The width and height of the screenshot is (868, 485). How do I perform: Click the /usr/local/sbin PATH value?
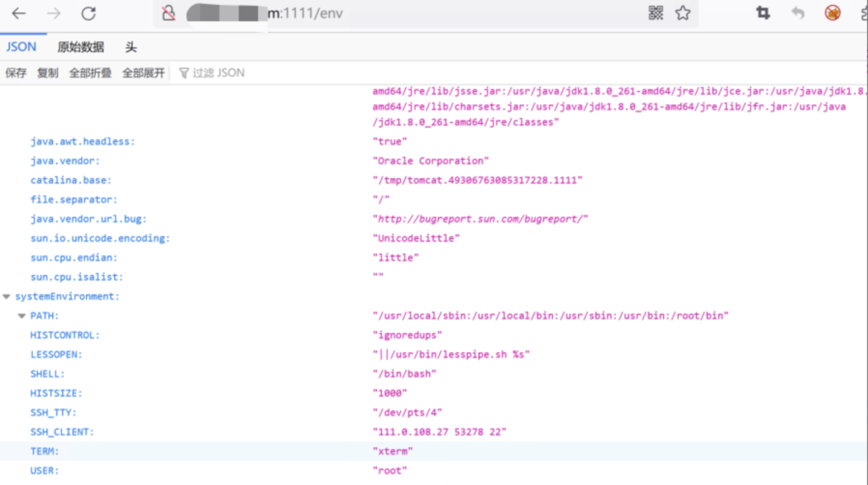tap(551, 316)
